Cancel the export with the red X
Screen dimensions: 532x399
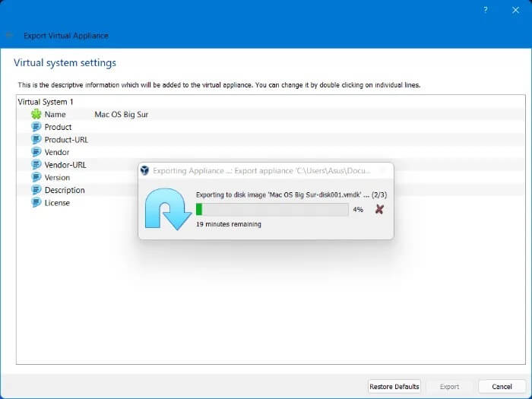[x=379, y=209]
